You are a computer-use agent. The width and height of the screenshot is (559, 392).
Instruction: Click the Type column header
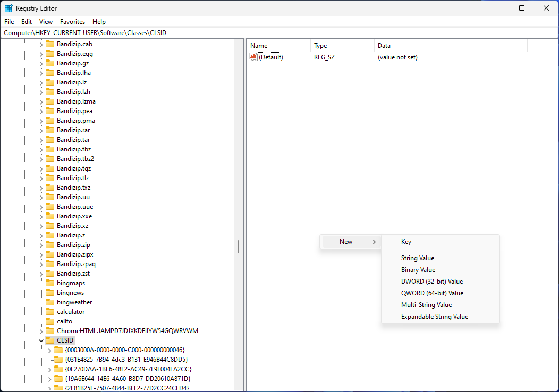[x=342, y=46]
